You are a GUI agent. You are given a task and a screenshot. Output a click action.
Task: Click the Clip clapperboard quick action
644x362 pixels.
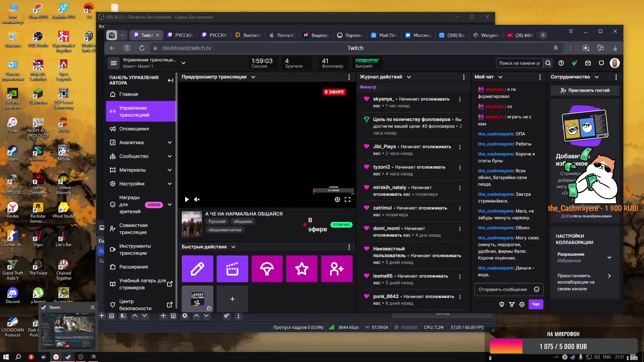[x=232, y=269]
